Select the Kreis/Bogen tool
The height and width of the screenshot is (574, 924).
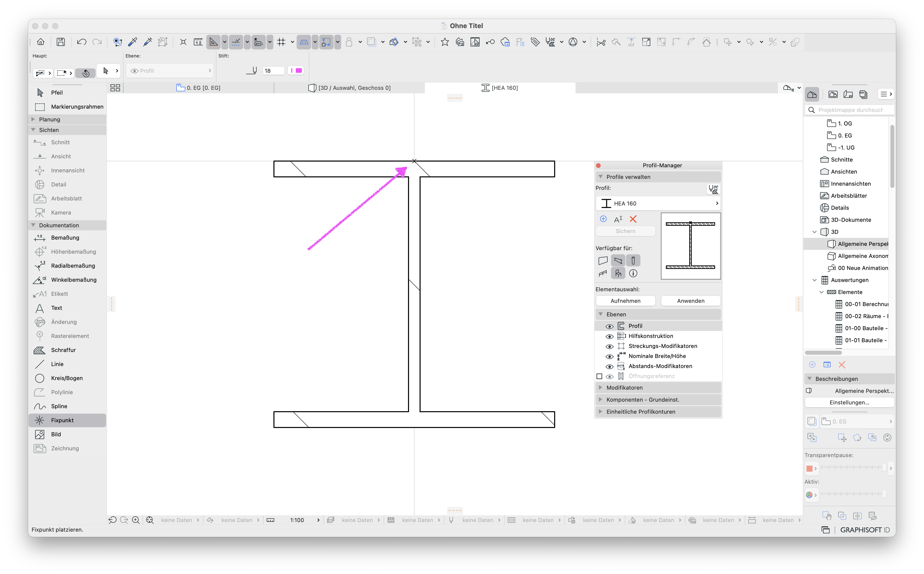point(67,378)
